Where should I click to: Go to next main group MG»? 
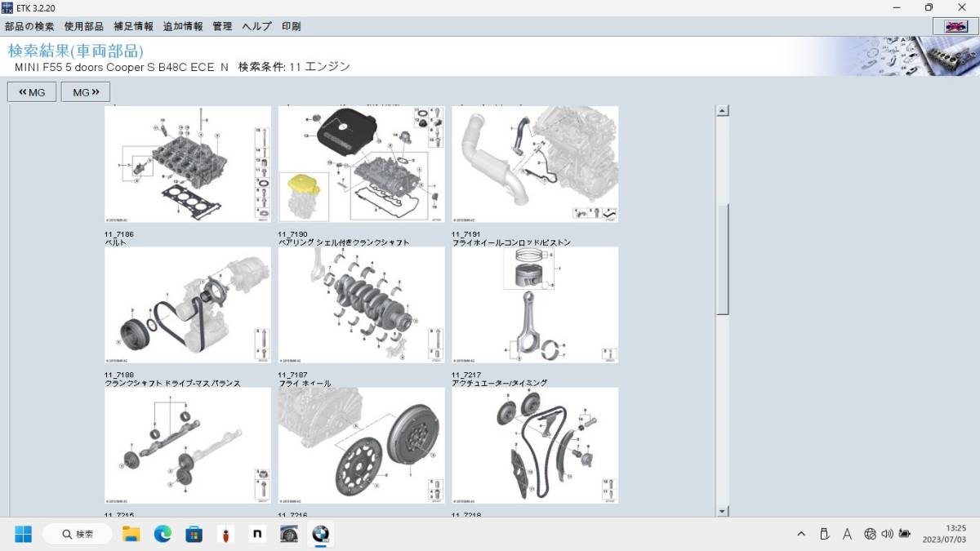coord(86,92)
